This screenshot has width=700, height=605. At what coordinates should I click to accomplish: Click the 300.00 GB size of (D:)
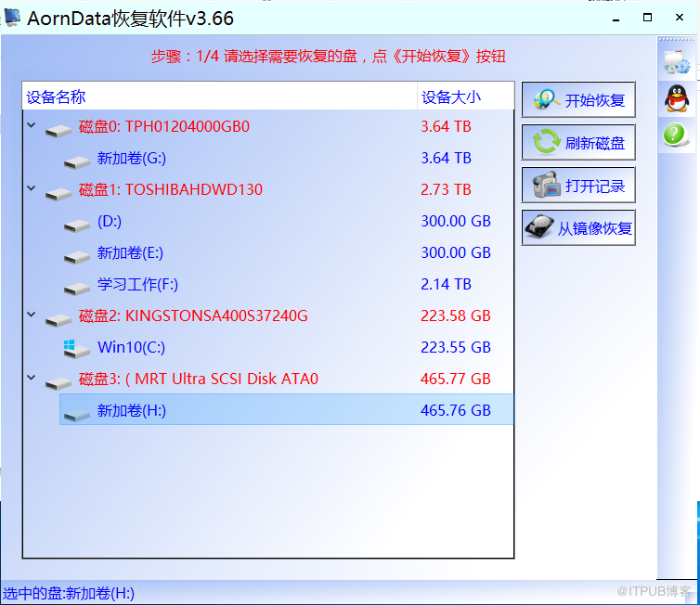pos(456,221)
